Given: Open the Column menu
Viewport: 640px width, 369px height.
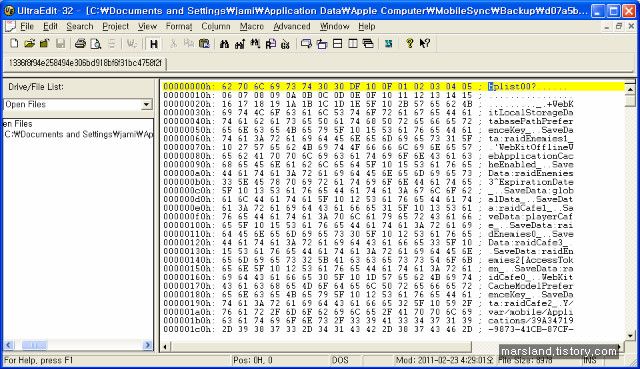Looking at the screenshot, I should (x=216, y=27).
